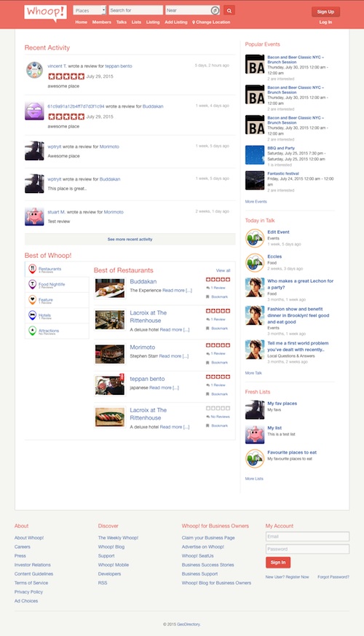Click the Sign In button in footer
This screenshot has width=364, height=636.
[x=278, y=562]
